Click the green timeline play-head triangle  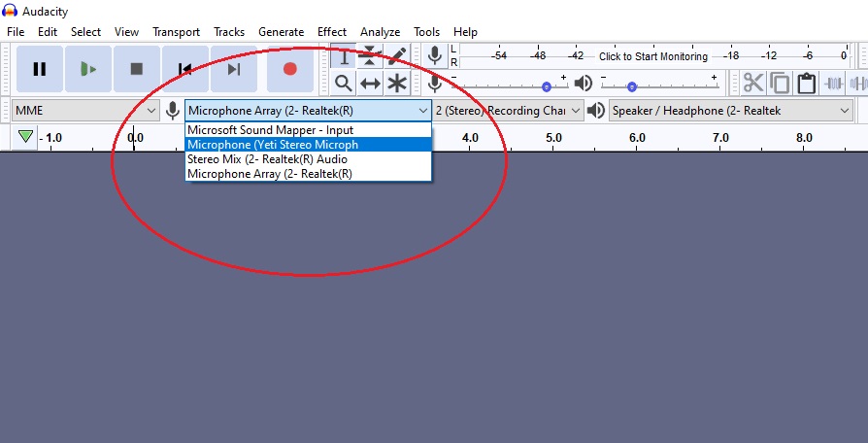tap(25, 137)
